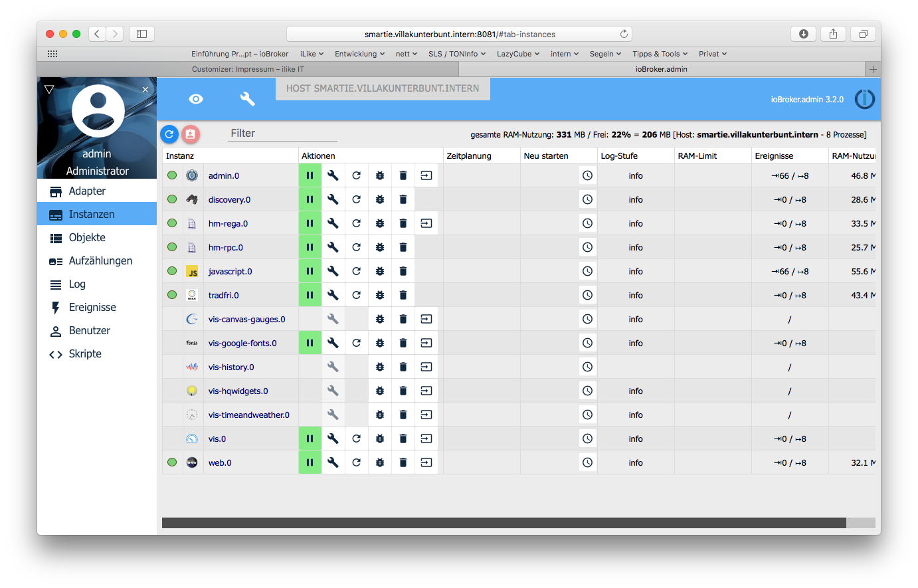
Task: Pause the discovery.0 instance
Action: click(x=310, y=199)
